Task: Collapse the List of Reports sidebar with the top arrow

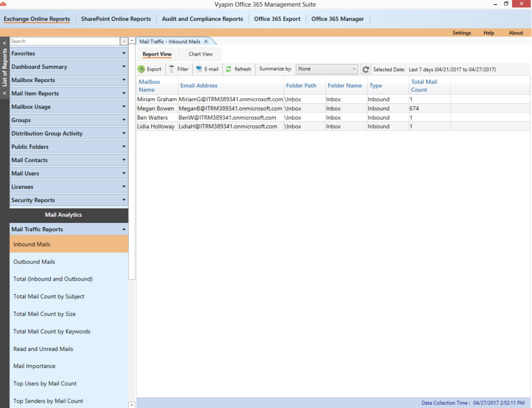Action: click(x=4, y=43)
